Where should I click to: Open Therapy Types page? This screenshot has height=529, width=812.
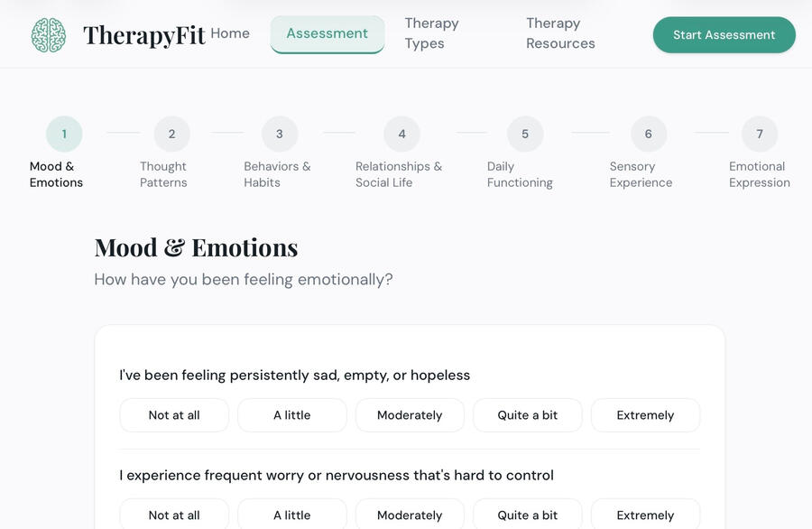(x=431, y=33)
